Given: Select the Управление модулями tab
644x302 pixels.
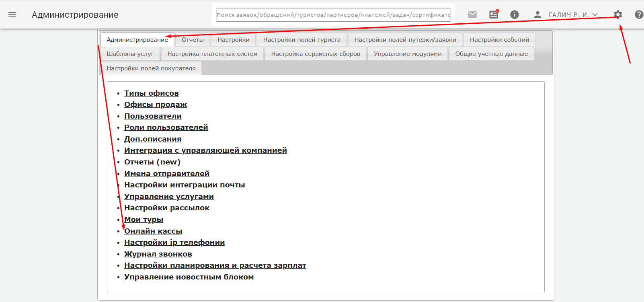Looking at the screenshot, I should click(408, 54).
